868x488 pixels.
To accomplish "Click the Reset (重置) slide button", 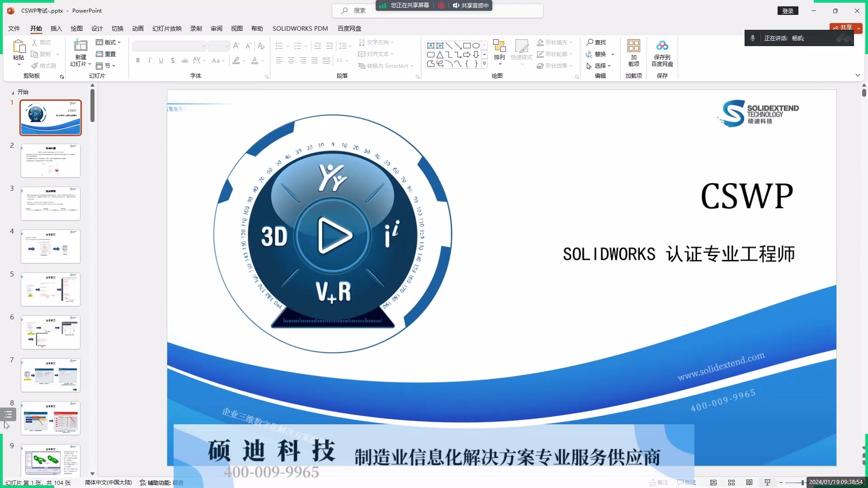I will [x=106, y=54].
